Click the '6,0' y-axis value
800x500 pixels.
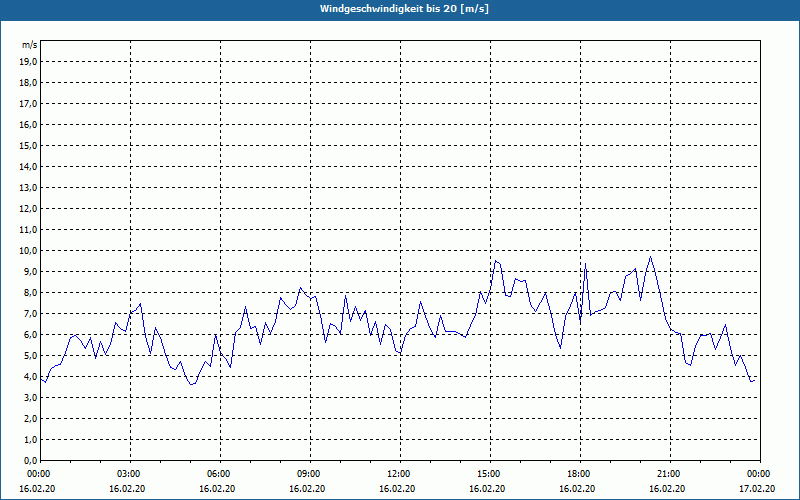31,335
